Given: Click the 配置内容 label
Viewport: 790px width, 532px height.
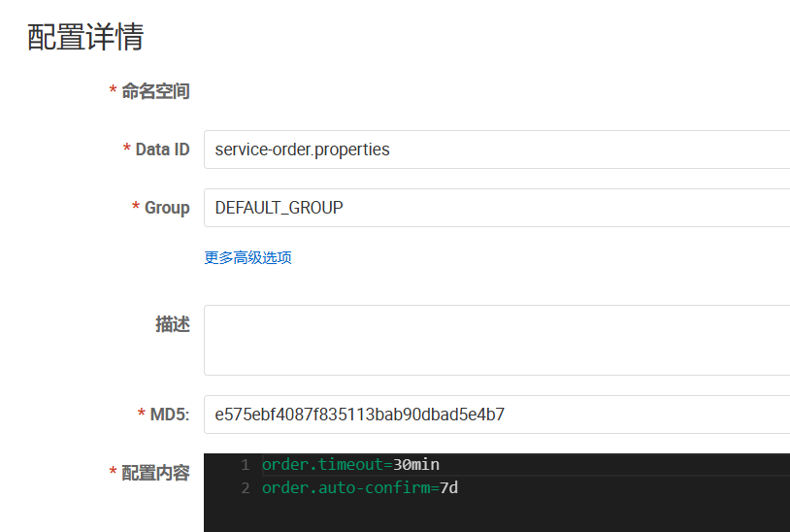Looking at the screenshot, I should pos(155,473).
